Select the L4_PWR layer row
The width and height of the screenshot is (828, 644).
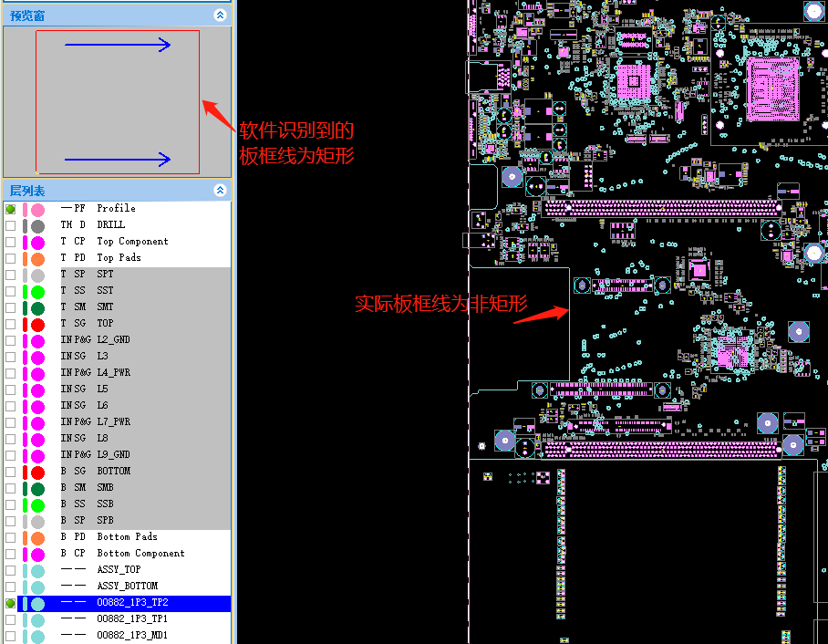[x=125, y=372]
